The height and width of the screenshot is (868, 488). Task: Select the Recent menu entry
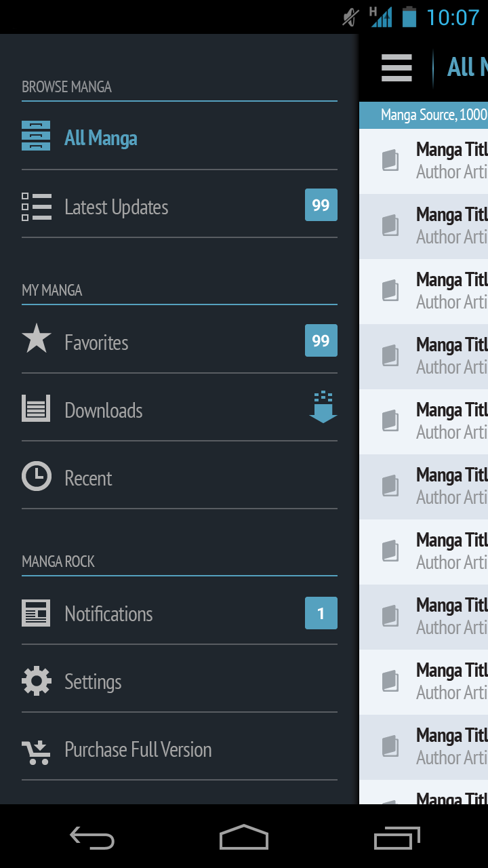click(x=88, y=478)
